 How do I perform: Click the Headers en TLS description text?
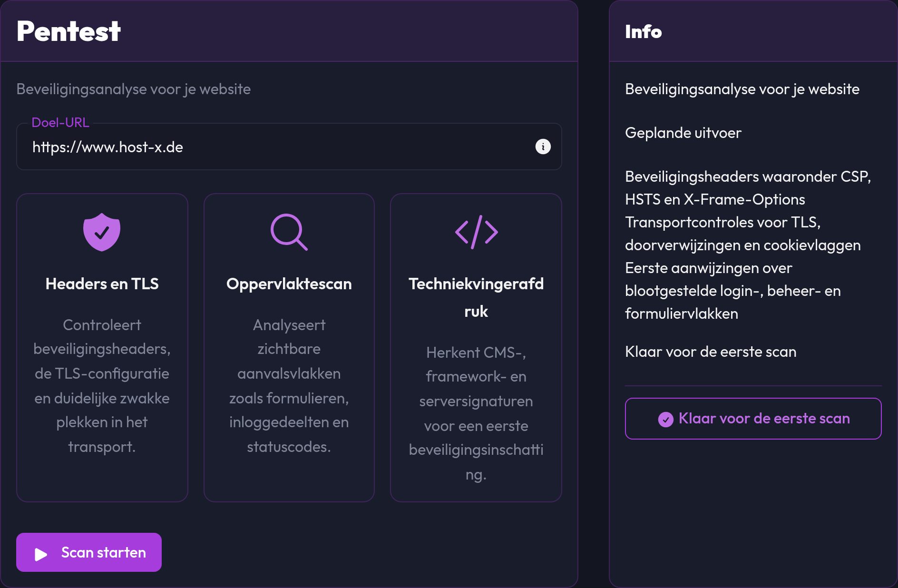point(102,386)
